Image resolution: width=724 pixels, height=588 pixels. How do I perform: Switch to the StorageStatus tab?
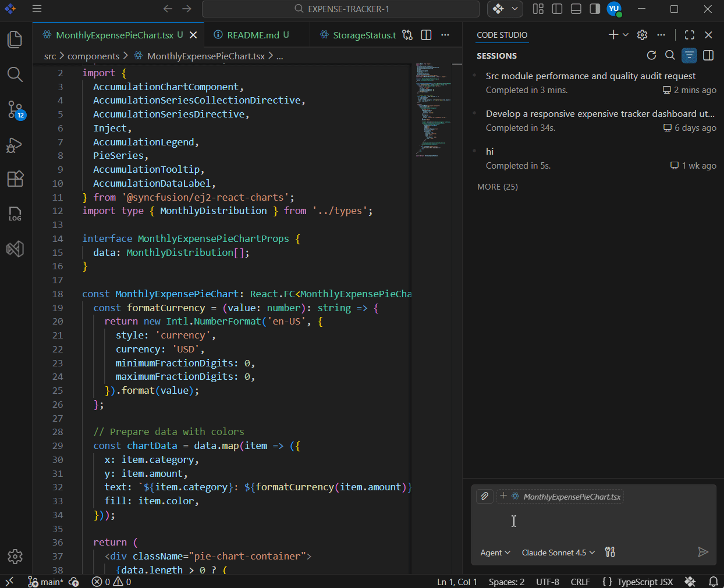click(358, 35)
